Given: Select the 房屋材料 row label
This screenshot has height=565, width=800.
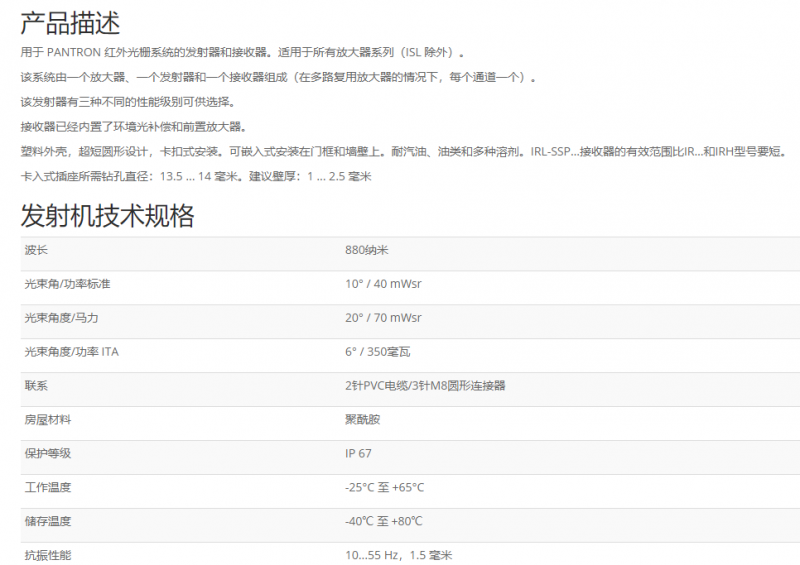Looking at the screenshot, I should click(48, 419).
